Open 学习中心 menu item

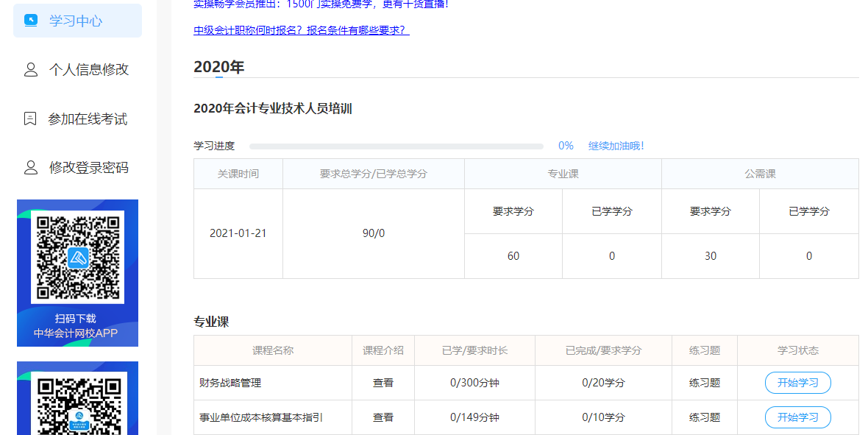(x=77, y=21)
